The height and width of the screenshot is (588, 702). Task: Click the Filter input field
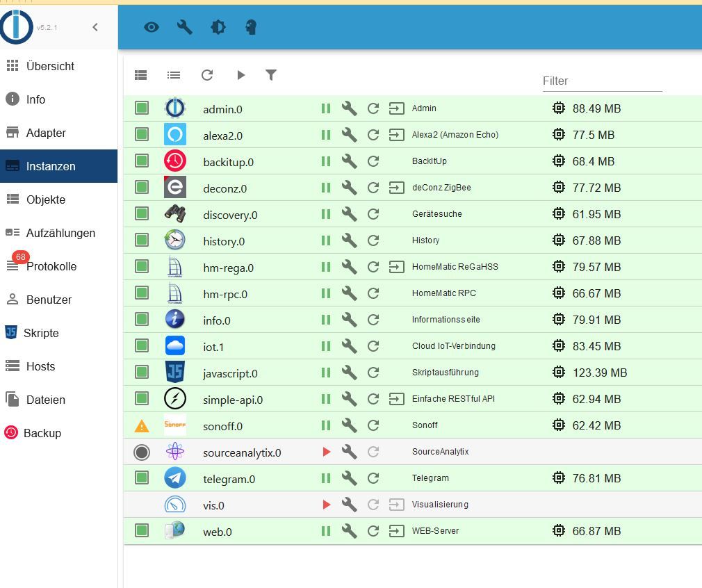coord(601,81)
